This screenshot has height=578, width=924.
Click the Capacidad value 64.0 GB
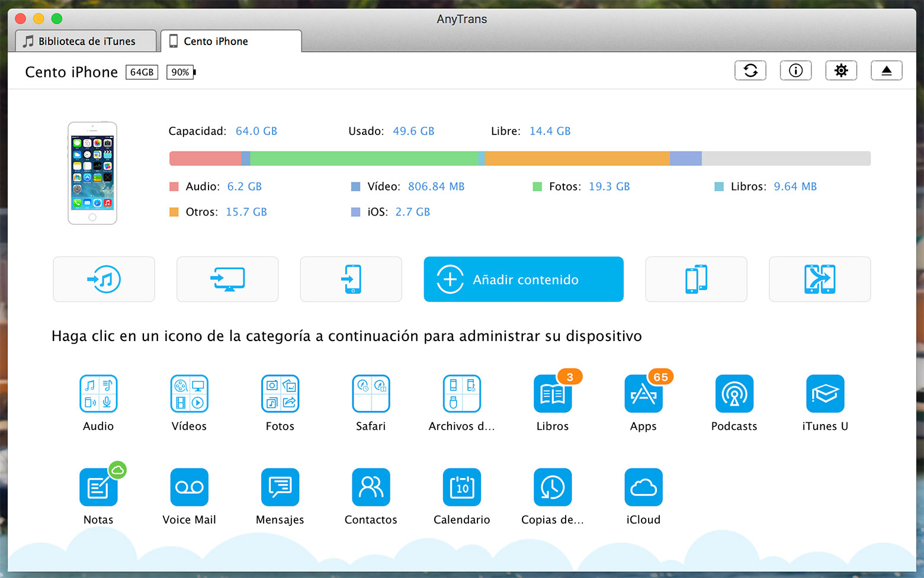[x=256, y=131]
